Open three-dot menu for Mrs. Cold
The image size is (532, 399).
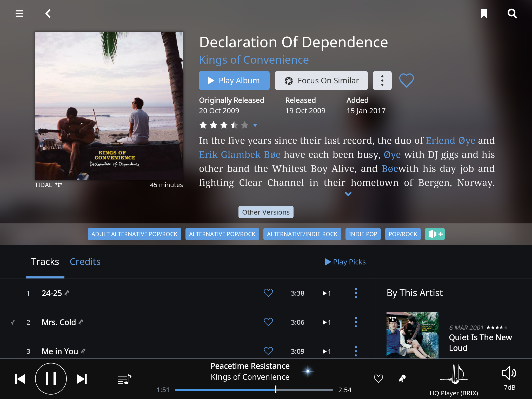click(356, 322)
